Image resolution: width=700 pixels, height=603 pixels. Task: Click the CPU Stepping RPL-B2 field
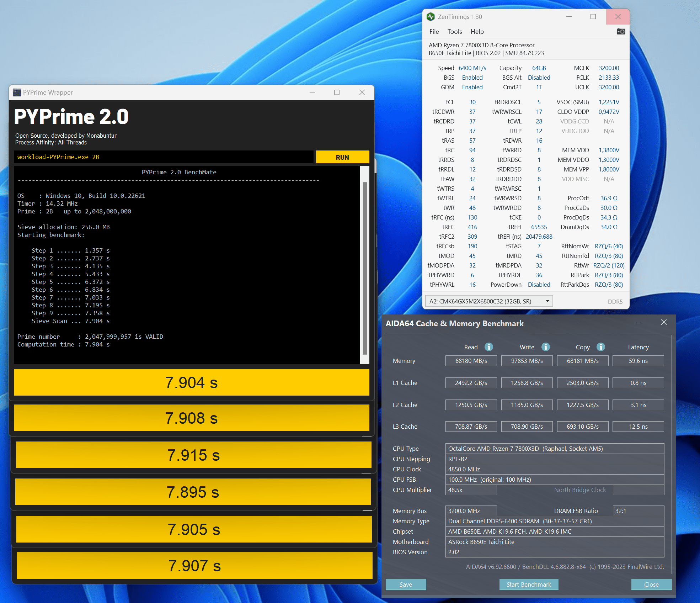click(x=555, y=459)
